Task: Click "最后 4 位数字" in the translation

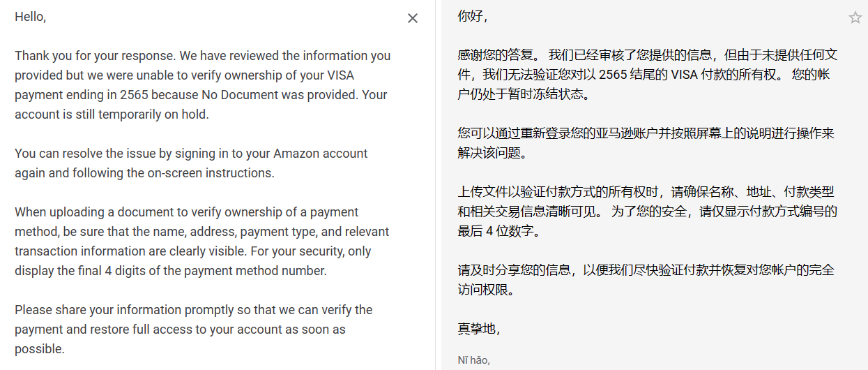Action: 497,231
